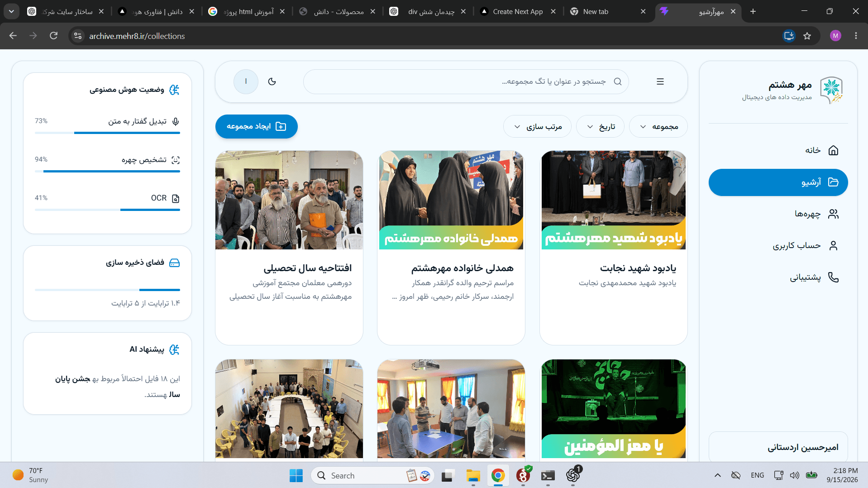The height and width of the screenshot is (488, 868).
Task: Click the phone icon beside پشتیبانی
Action: click(833, 277)
